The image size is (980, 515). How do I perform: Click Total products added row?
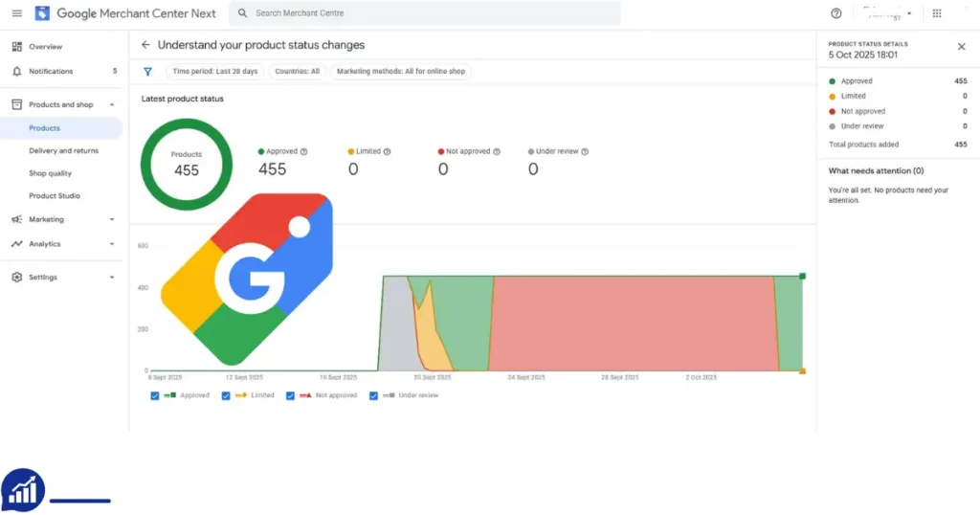pos(898,145)
